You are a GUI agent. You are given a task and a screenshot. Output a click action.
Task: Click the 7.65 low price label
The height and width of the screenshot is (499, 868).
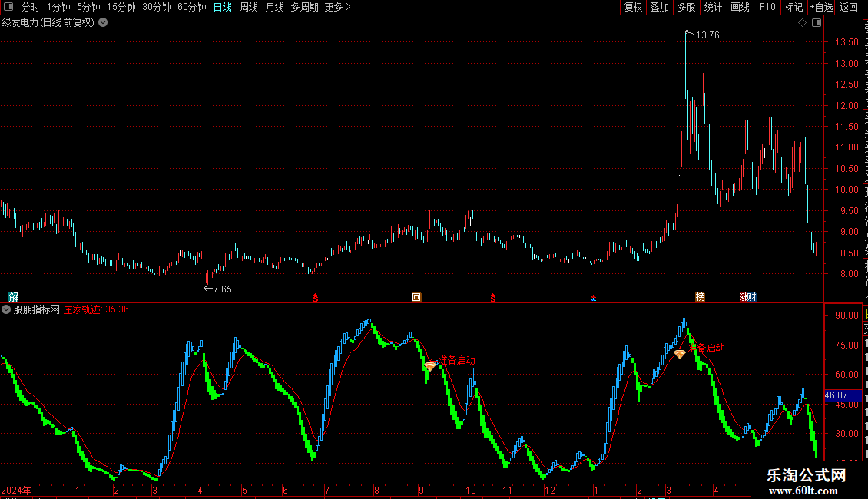[223, 289]
